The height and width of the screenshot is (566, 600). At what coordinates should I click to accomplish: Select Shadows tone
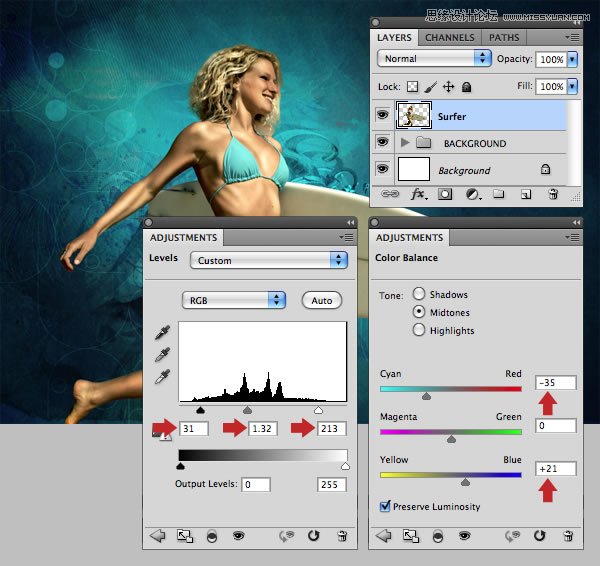(419, 294)
